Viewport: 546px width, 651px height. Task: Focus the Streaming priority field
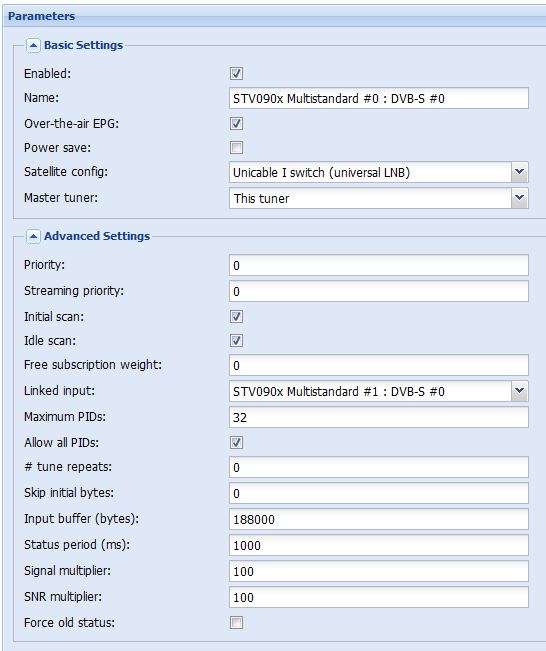379,291
